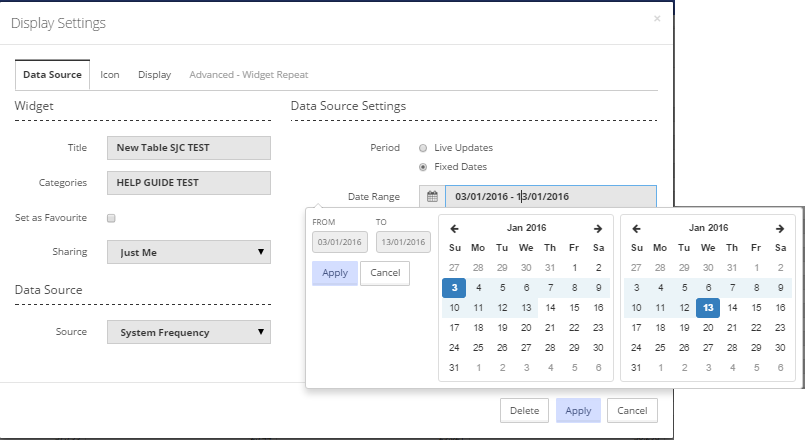This screenshot has width=805, height=440.
Task: Go to next month in left calendar
Action: tap(598, 229)
